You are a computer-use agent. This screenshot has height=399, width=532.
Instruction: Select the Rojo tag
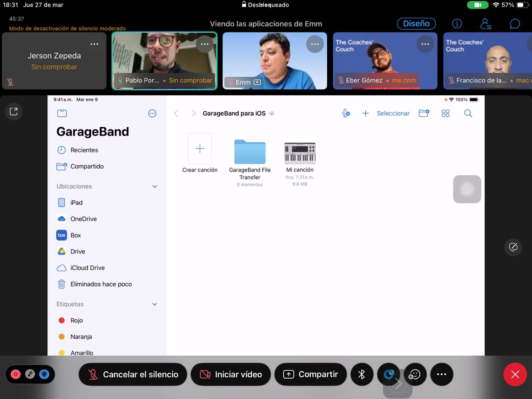[107, 321]
